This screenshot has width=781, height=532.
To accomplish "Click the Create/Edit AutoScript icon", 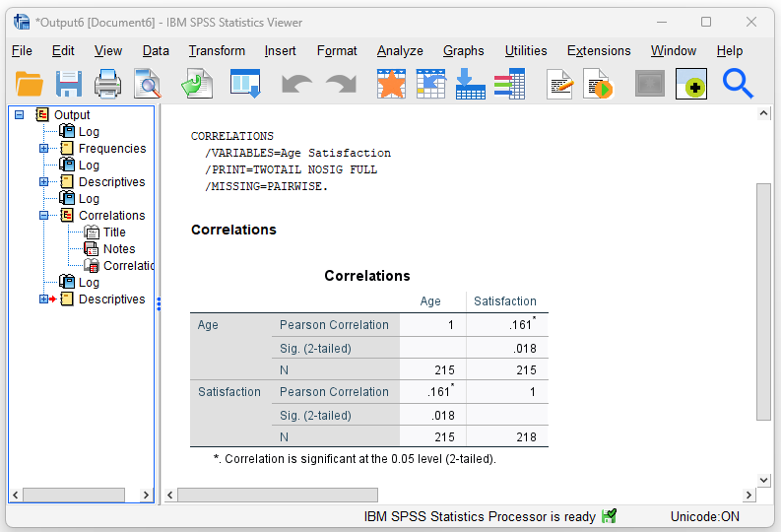I will [559, 84].
